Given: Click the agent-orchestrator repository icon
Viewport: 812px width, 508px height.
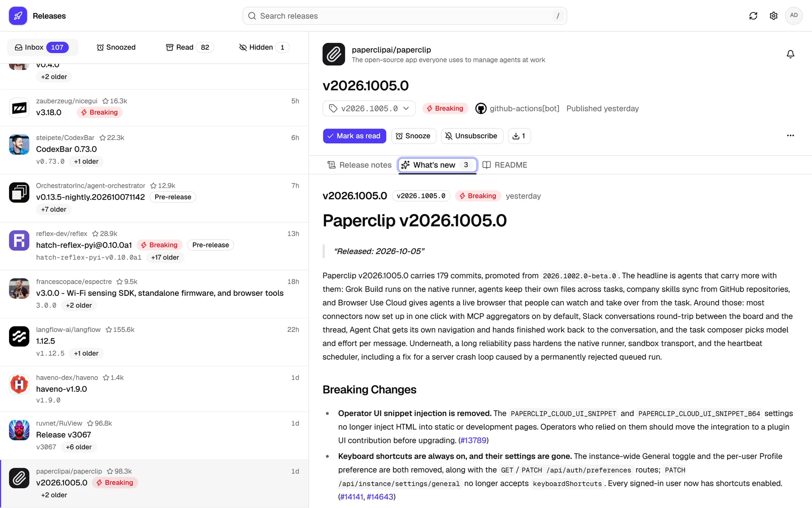Looking at the screenshot, I should [x=19, y=192].
